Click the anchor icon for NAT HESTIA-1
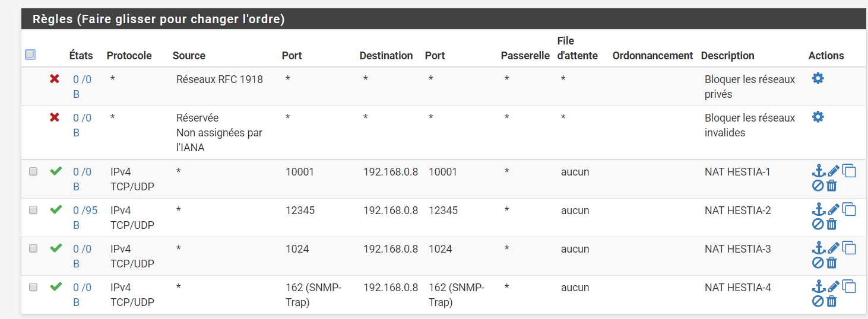The image size is (868, 319). tap(819, 171)
